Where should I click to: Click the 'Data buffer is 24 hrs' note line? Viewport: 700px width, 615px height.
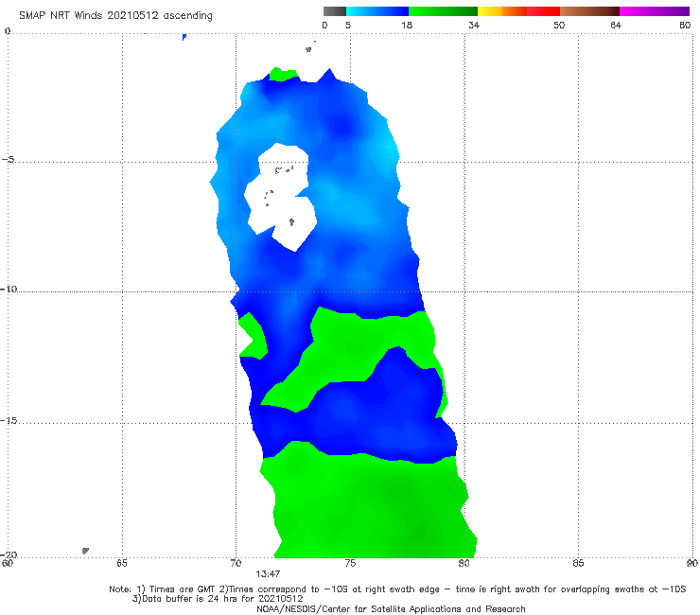pyautogui.click(x=218, y=599)
